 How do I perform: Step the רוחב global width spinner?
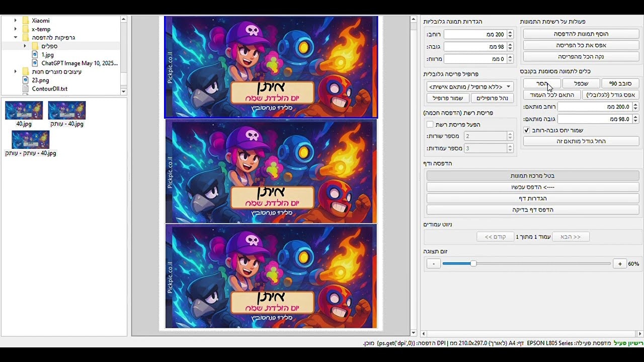[510, 35]
